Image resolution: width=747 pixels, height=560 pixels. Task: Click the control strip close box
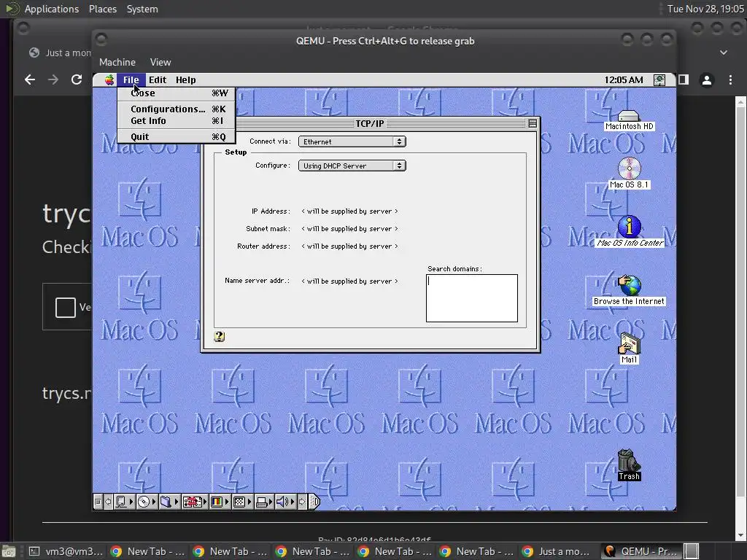coord(98,502)
